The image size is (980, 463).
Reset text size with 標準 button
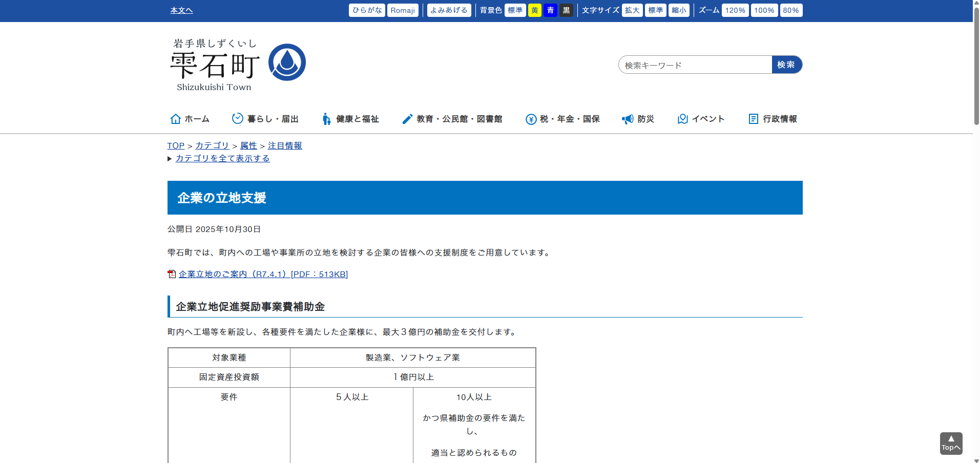(656, 10)
